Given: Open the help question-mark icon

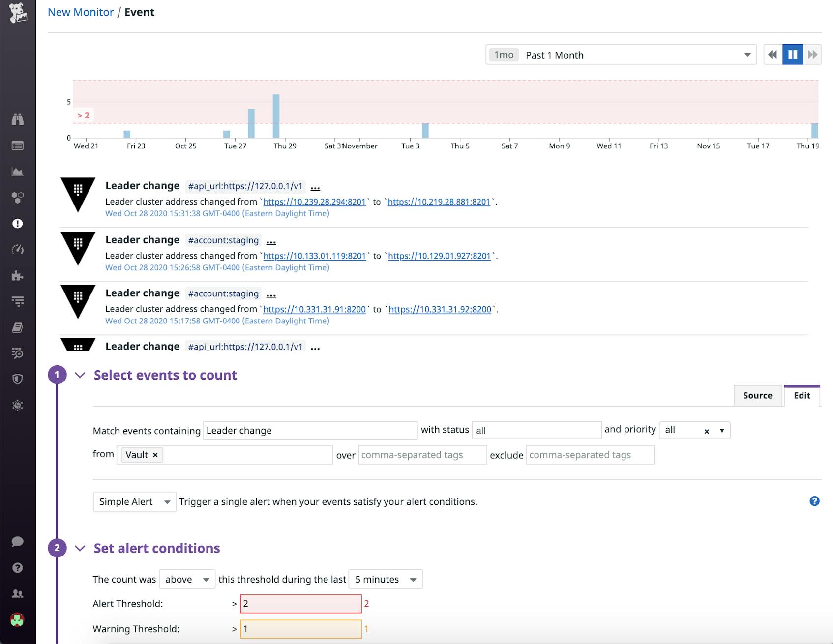Looking at the screenshot, I should coord(18,567).
